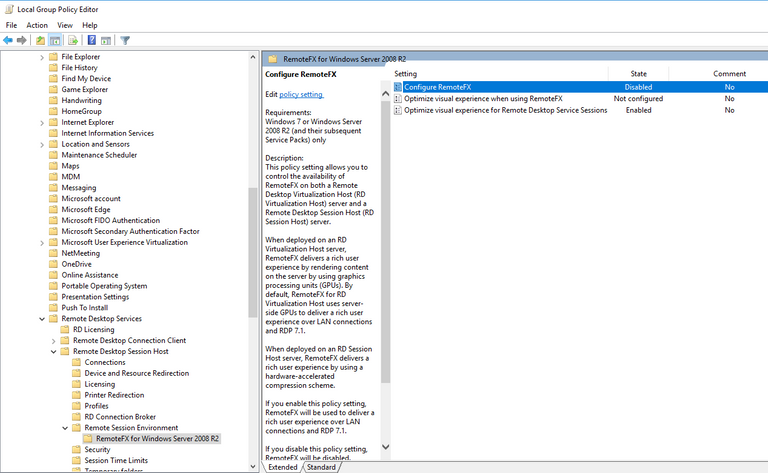
Task: Sort by the Comment column header
Action: [729, 74]
